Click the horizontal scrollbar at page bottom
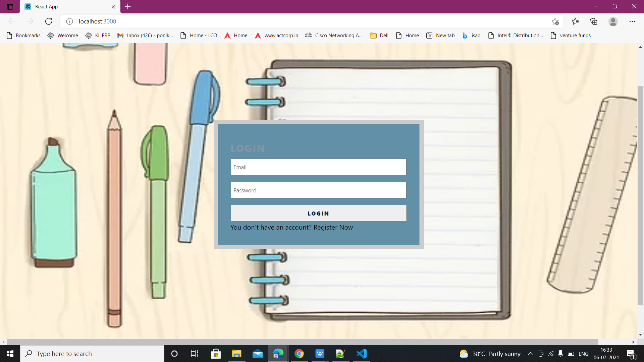This screenshot has height=362, width=644. (x=302, y=342)
